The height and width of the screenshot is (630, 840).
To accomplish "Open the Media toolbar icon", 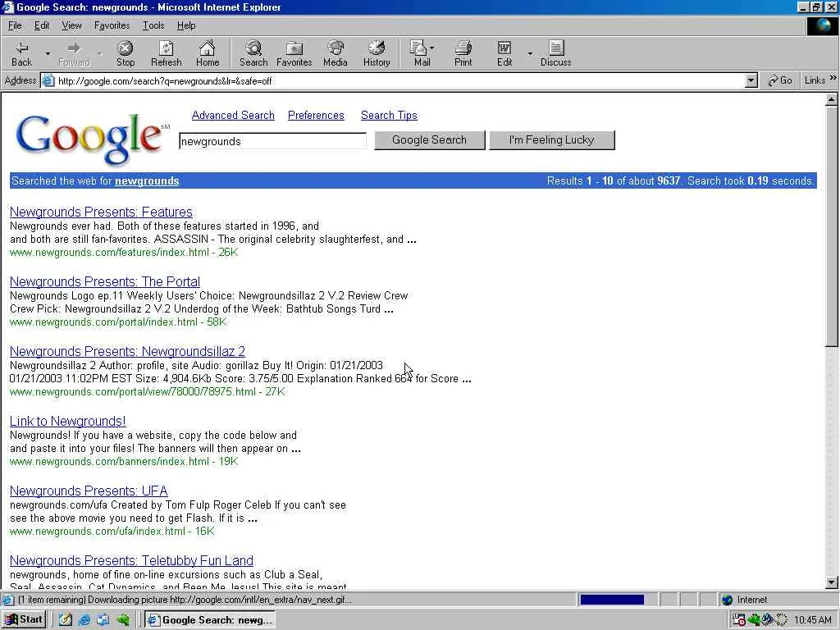I will 336,53.
